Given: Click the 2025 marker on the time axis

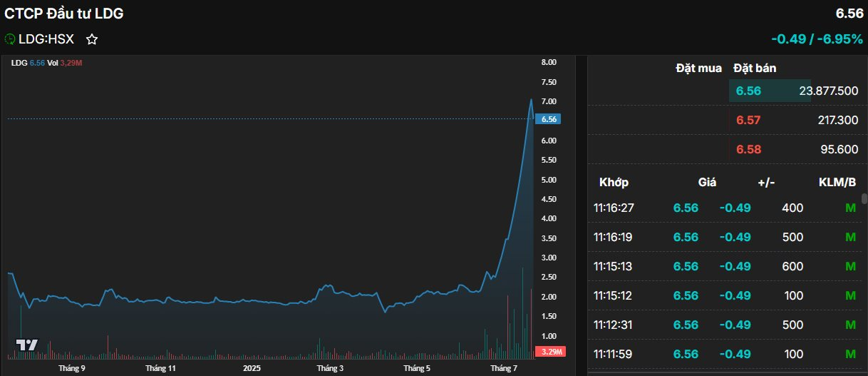Looking at the screenshot, I should tap(252, 368).
